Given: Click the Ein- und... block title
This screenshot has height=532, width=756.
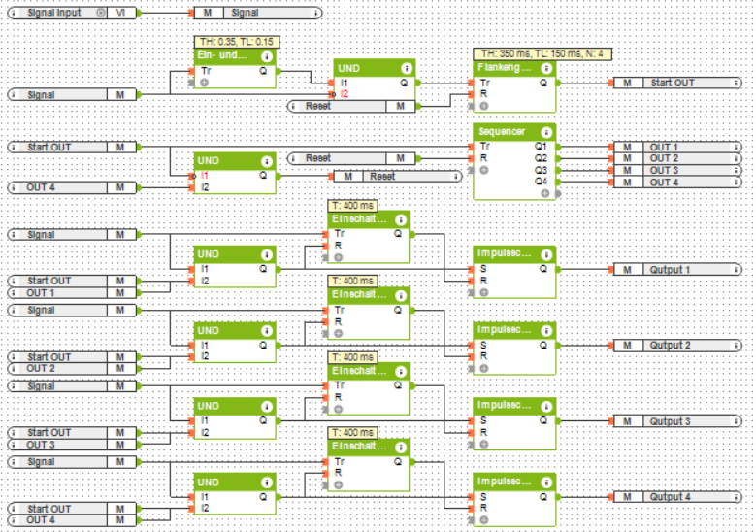Looking at the screenshot, I should click(222, 55).
